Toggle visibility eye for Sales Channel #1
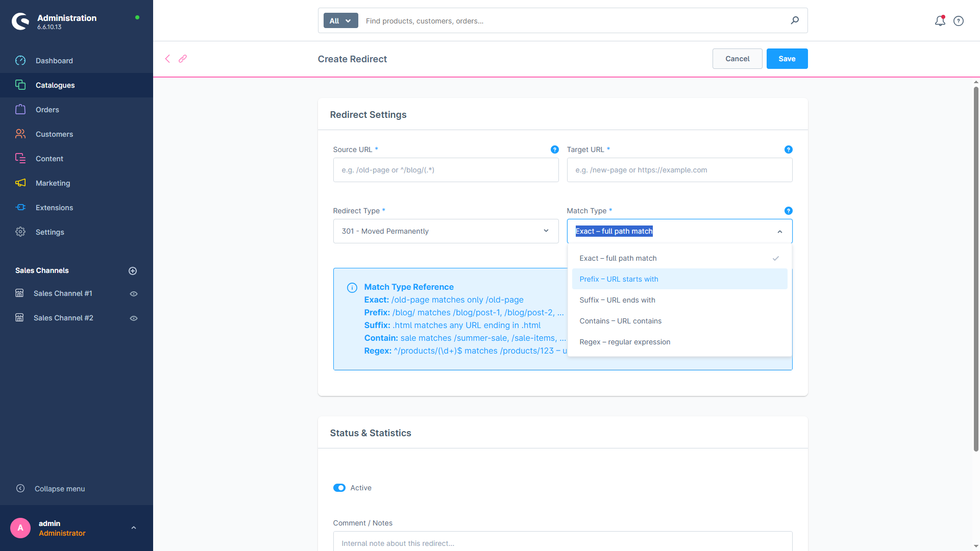This screenshot has height=551, width=980. (x=134, y=294)
